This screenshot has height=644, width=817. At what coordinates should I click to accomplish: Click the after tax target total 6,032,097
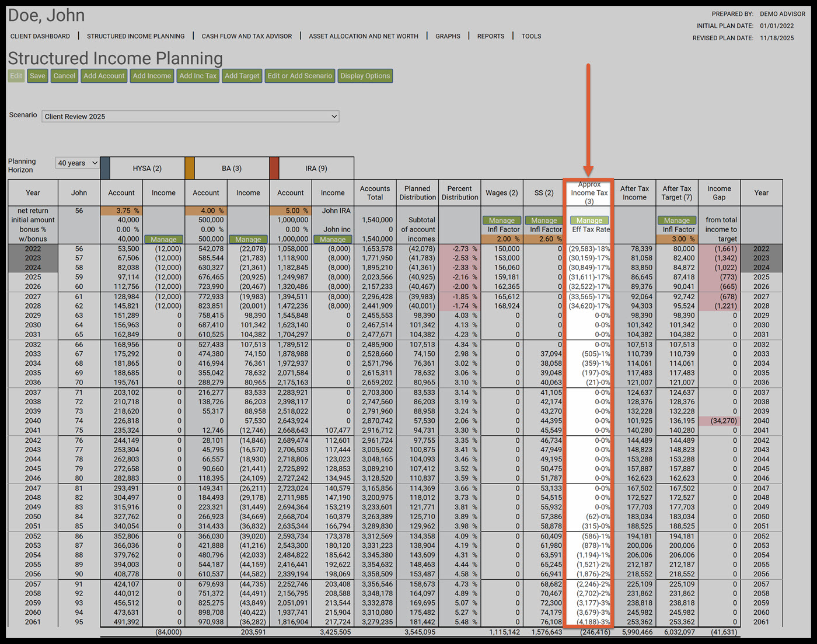(678, 632)
